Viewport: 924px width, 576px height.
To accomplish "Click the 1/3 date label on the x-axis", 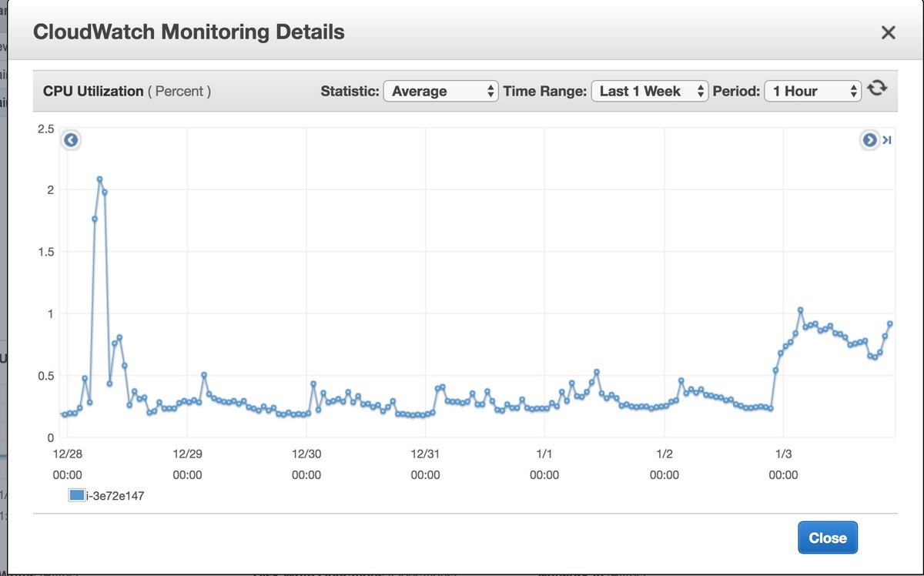I will tap(783, 454).
